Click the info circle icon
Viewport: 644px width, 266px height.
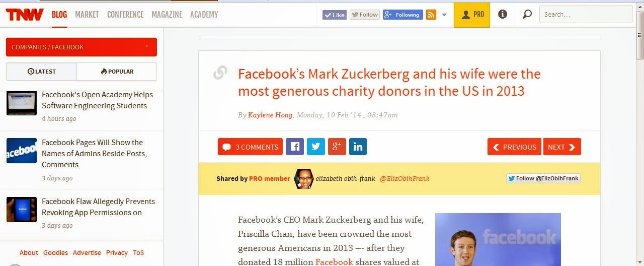[502, 15]
